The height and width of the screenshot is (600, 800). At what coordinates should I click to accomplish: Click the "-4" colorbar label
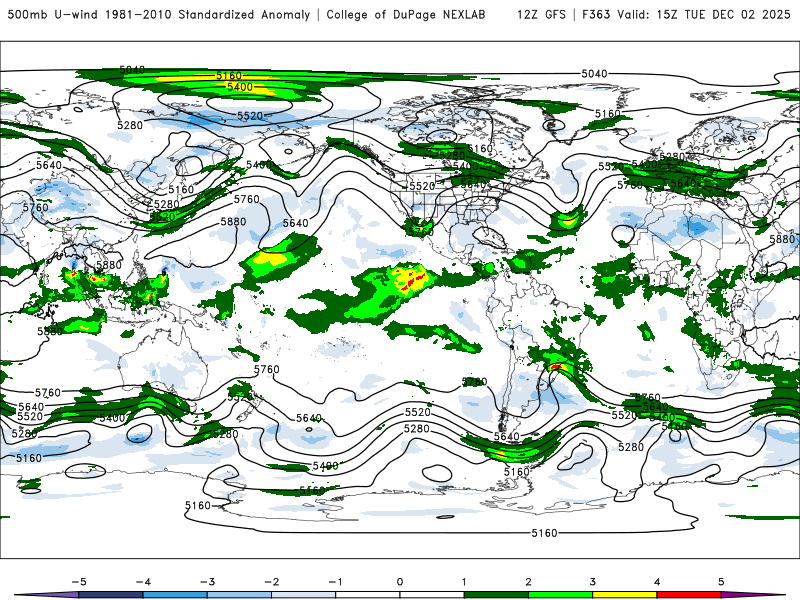143,582
